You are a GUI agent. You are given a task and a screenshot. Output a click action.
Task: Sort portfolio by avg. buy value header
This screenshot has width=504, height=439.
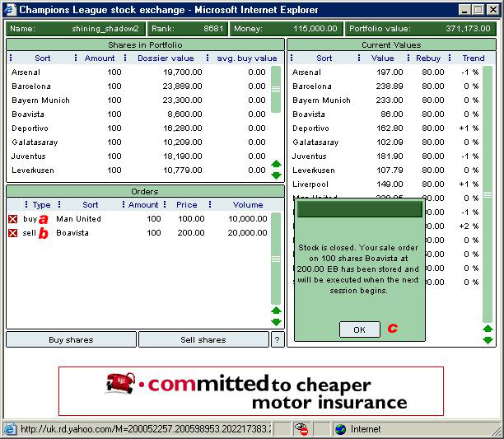(247, 58)
